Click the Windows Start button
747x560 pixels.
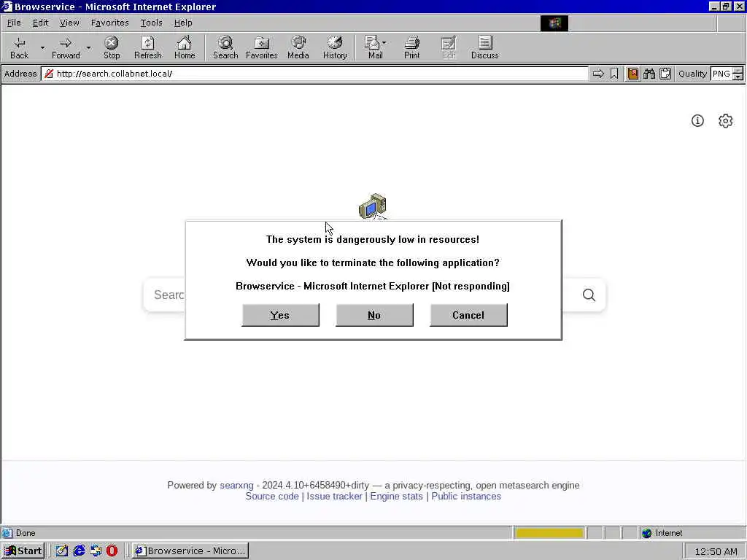click(23, 551)
